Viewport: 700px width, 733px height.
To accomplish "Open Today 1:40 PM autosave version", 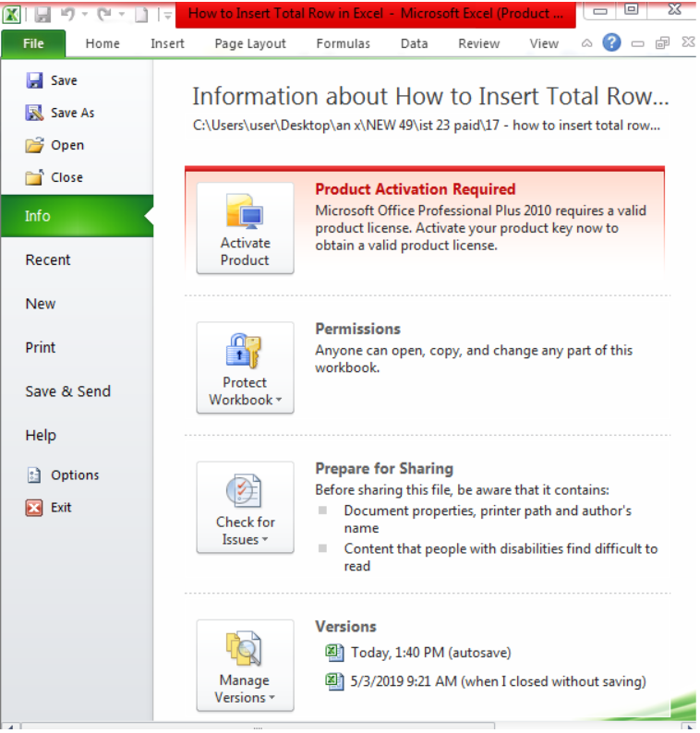I will click(x=418, y=653).
